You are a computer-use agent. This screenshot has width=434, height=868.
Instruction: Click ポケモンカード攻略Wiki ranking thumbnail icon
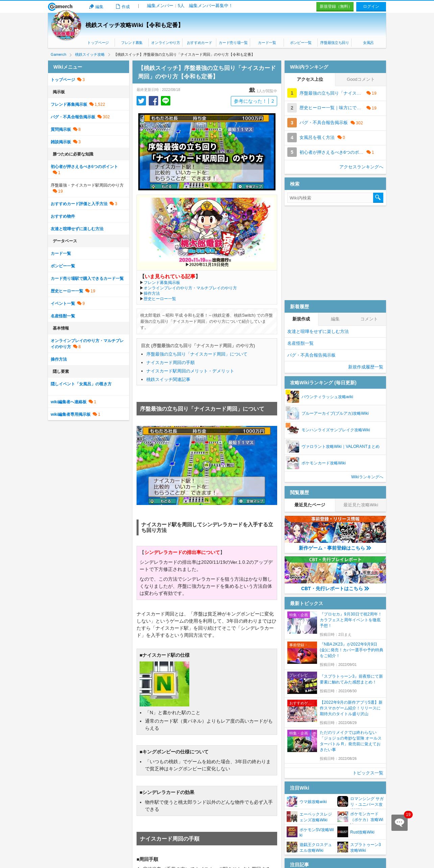coord(293,463)
